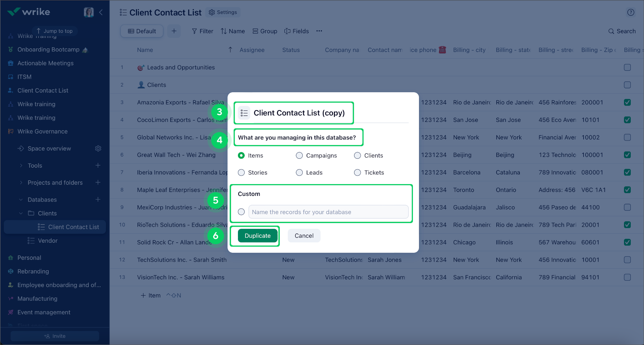The width and height of the screenshot is (644, 345).
Task: Click the help question mark icon
Action: tap(631, 13)
